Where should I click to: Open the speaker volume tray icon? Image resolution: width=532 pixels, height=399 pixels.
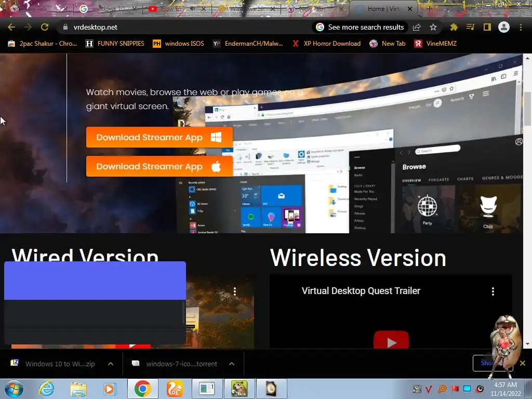coord(480,389)
